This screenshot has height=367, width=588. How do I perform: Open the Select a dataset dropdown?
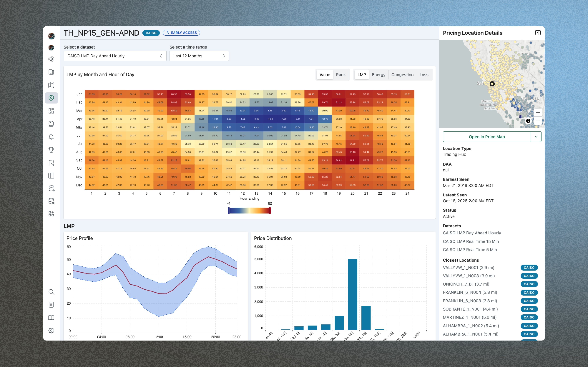point(115,56)
